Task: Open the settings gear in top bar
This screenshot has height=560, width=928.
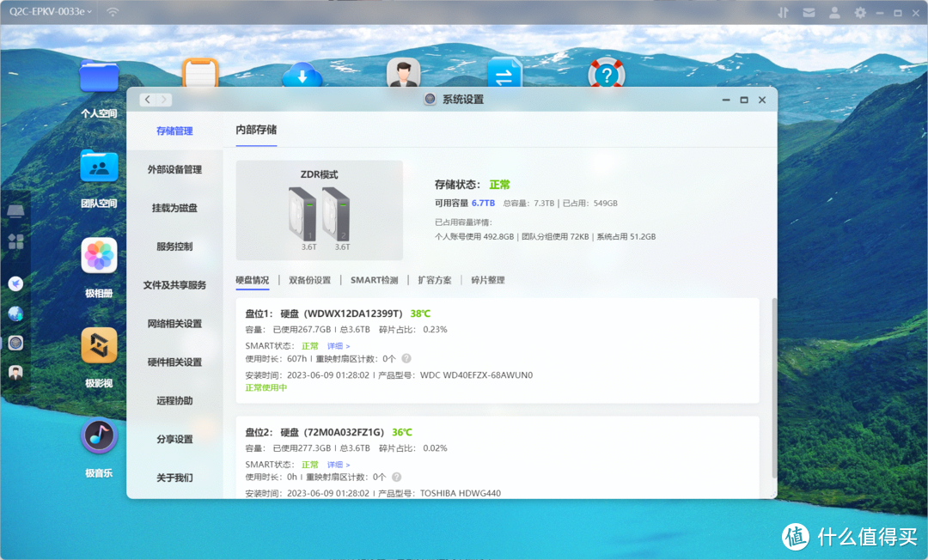Action: pyautogui.click(x=860, y=12)
